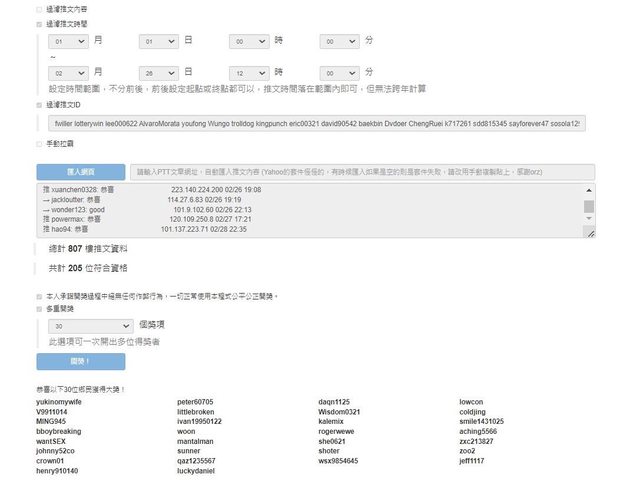Image resolution: width=640 pixels, height=484 pixels.
Task: Expand the end hour dropdown showing 12
Action: [x=249, y=73]
